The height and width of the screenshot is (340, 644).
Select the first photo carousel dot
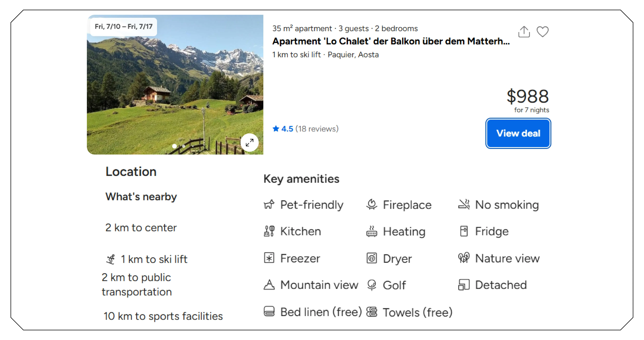[175, 146]
